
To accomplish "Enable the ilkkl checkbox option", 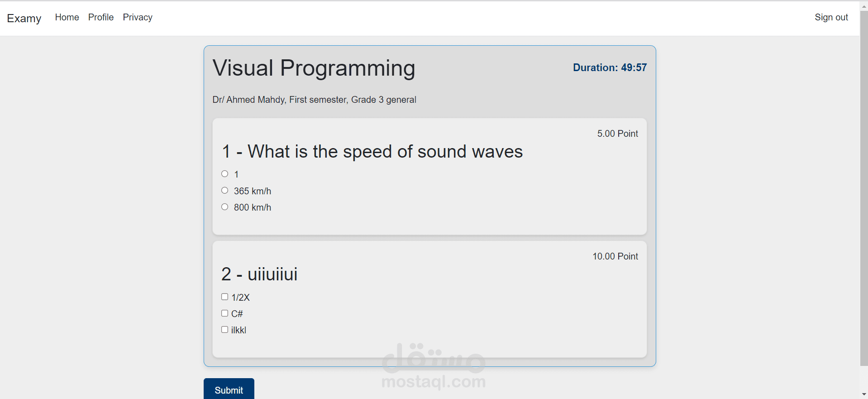I will pyautogui.click(x=224, y=330).
